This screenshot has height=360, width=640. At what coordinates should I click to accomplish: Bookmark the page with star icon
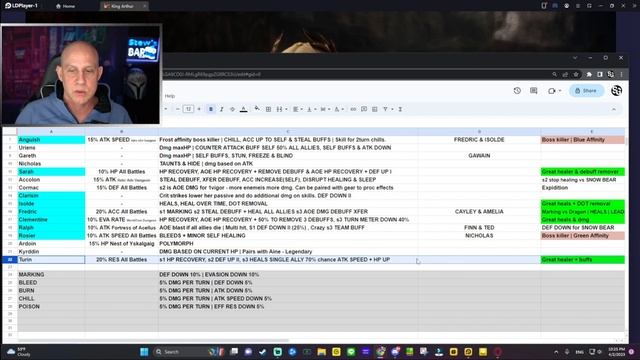point(576,74)
